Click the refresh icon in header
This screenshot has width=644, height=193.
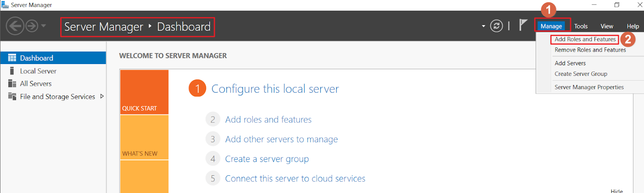[496, 26]
